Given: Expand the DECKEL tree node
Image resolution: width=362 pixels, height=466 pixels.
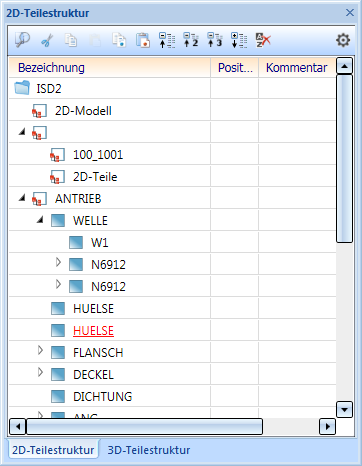Looking at the screenshot, I should 40,372.
